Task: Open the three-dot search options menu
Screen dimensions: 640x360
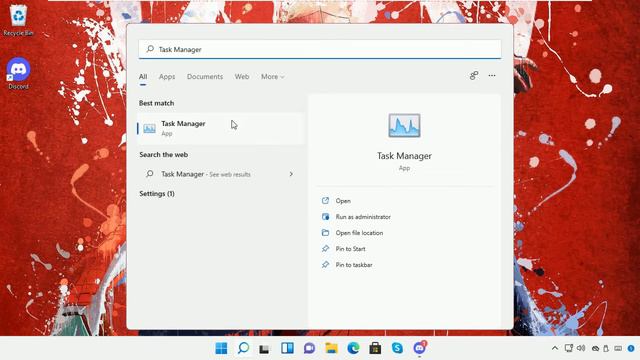Action: click(x=492, y=76)
